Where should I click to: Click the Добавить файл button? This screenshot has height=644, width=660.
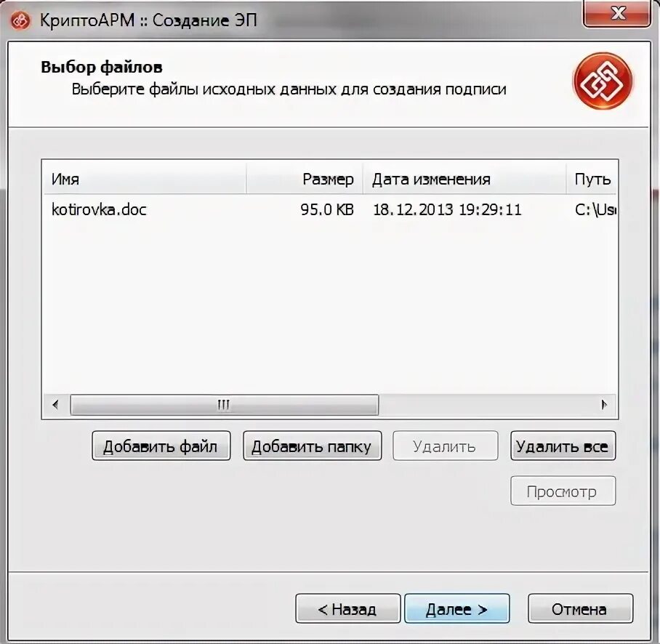(x=161, y=446)
